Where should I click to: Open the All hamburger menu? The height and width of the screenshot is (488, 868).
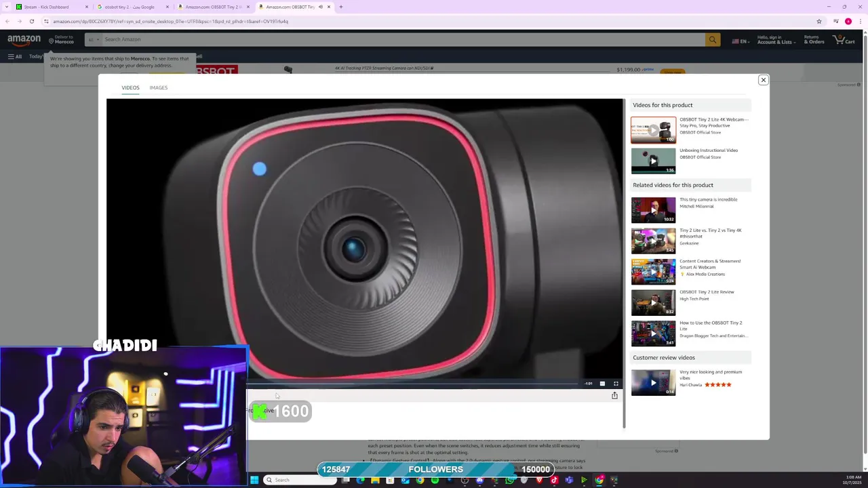[14, 56]
